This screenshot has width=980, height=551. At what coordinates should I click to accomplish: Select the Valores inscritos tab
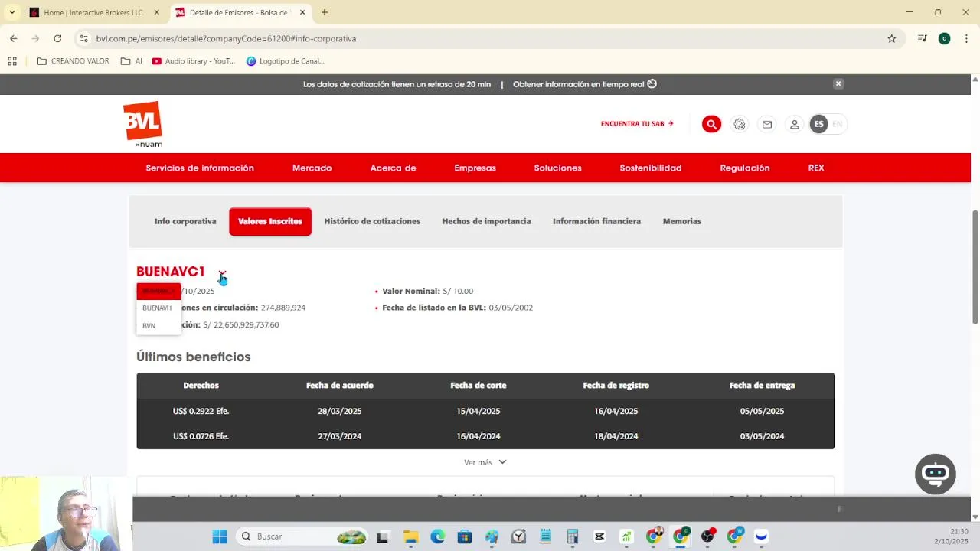270,221
